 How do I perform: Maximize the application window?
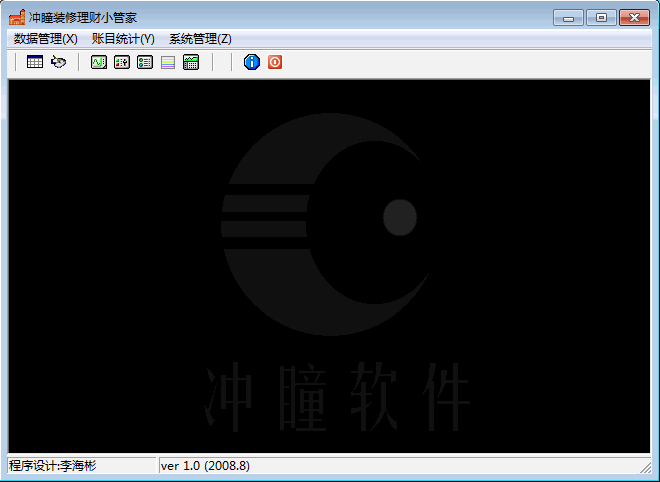tap(601, 18)
